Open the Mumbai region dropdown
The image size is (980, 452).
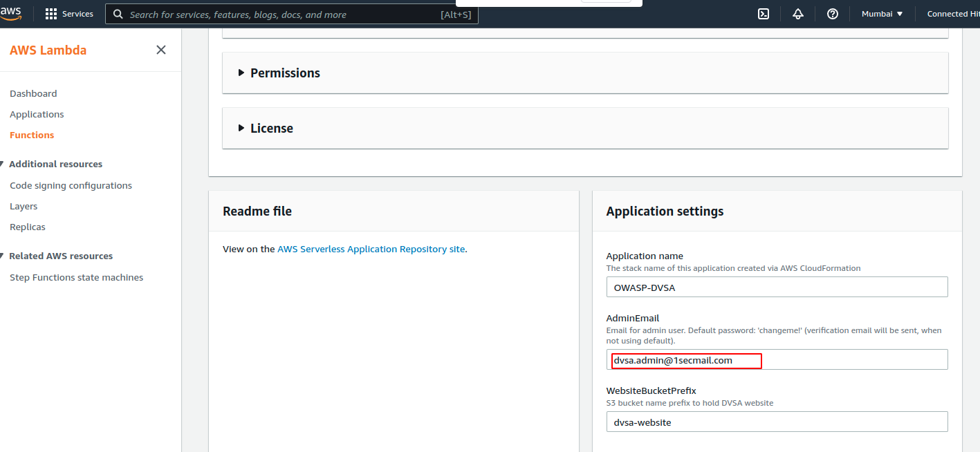882,14
